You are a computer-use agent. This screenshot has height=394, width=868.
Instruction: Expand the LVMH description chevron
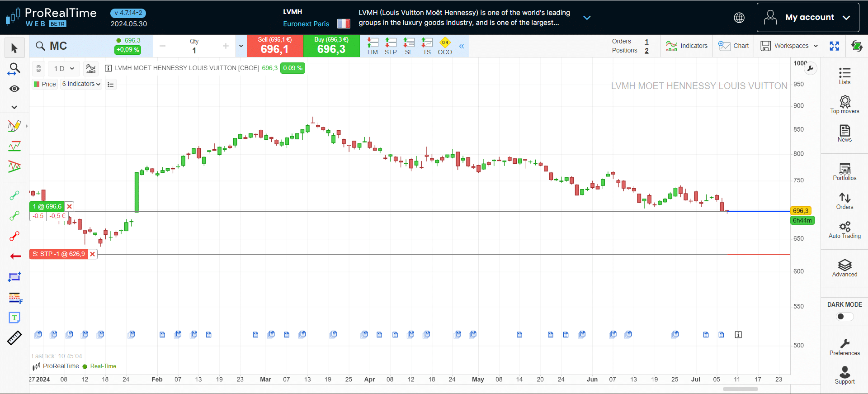point(587,18)
